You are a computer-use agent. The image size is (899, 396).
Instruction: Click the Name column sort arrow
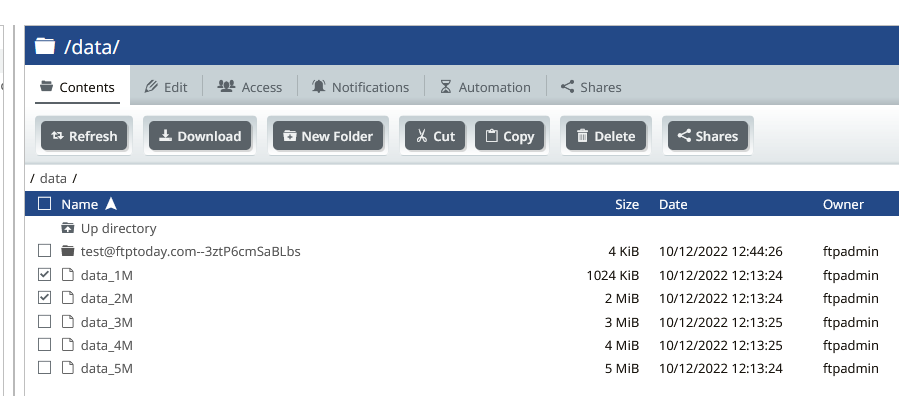point(111,204)
